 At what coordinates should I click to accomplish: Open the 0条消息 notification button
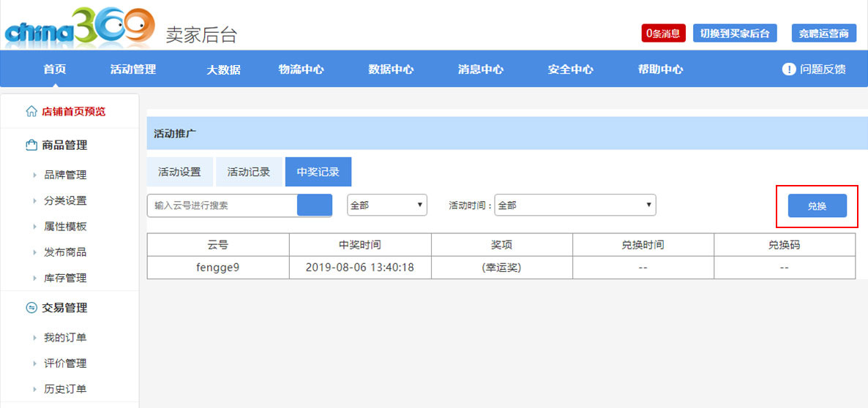[x=663, y=34]
